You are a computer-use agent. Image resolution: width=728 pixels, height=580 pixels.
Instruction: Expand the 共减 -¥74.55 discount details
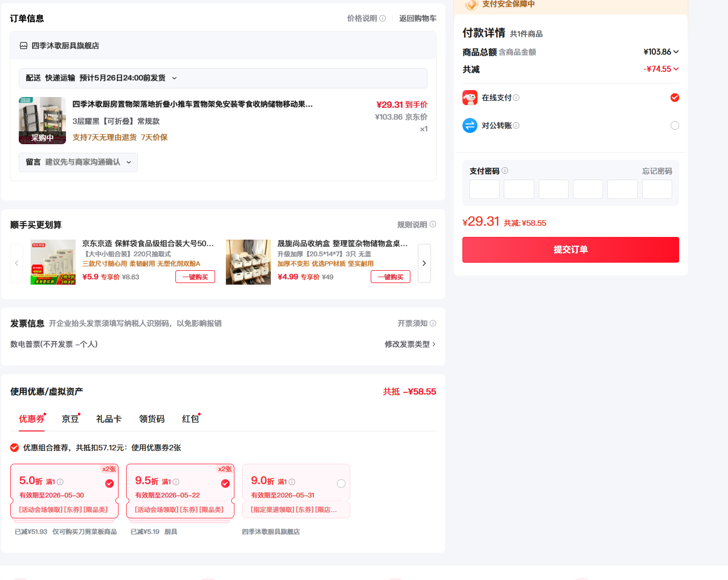[661, 69]
